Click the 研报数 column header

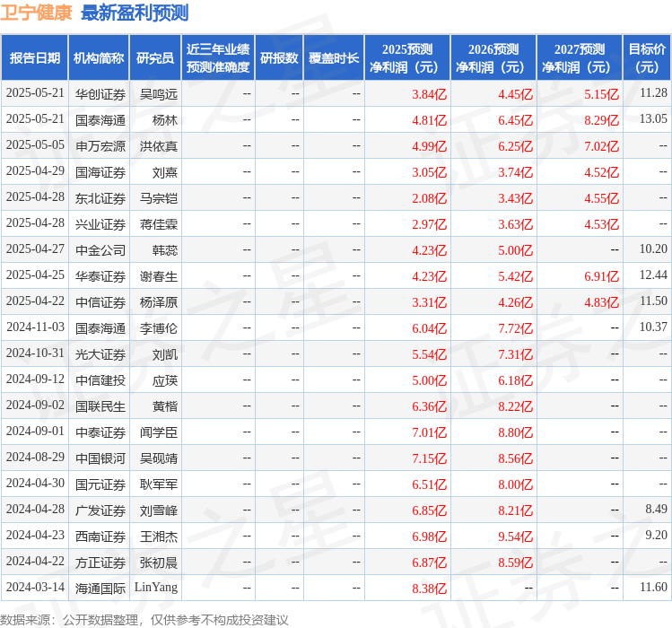279,58
